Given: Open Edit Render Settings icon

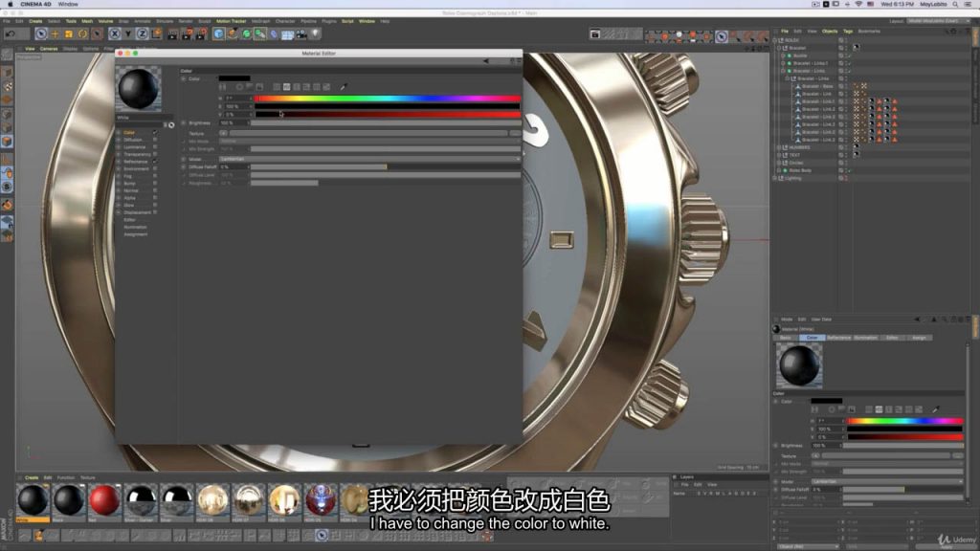Looking at the screenshot, I should (x=201, y=34).
